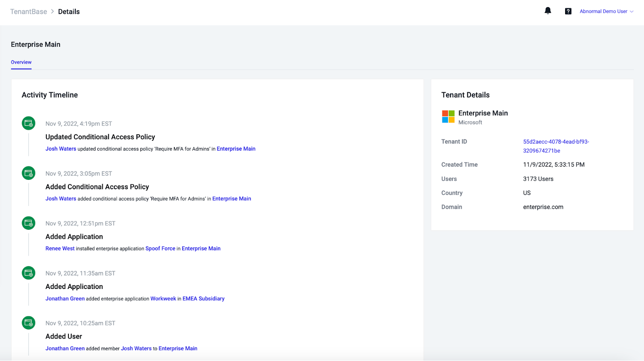Click the 11:35am Added Application event icon

pyautogui.click(x=29, y=273)
